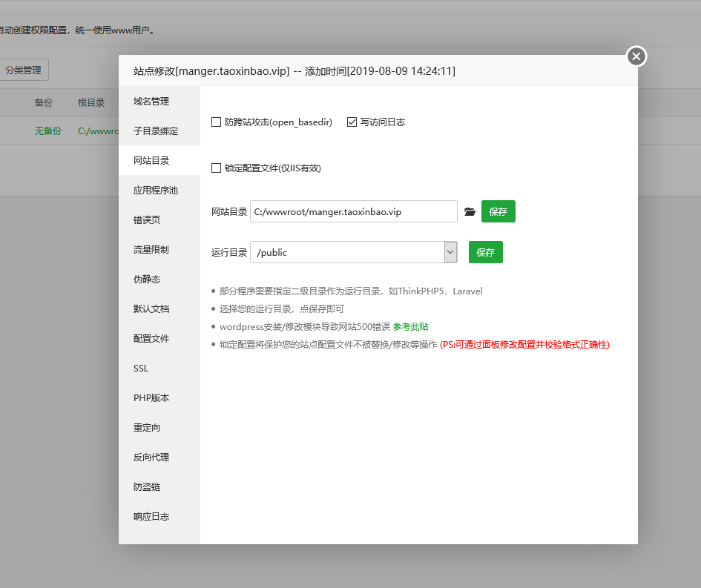The height and width of the screenshot is (588, 701).
Task: Click the dialog title with manger.taoxinbao.vip
Action: (x=294, y=71)
